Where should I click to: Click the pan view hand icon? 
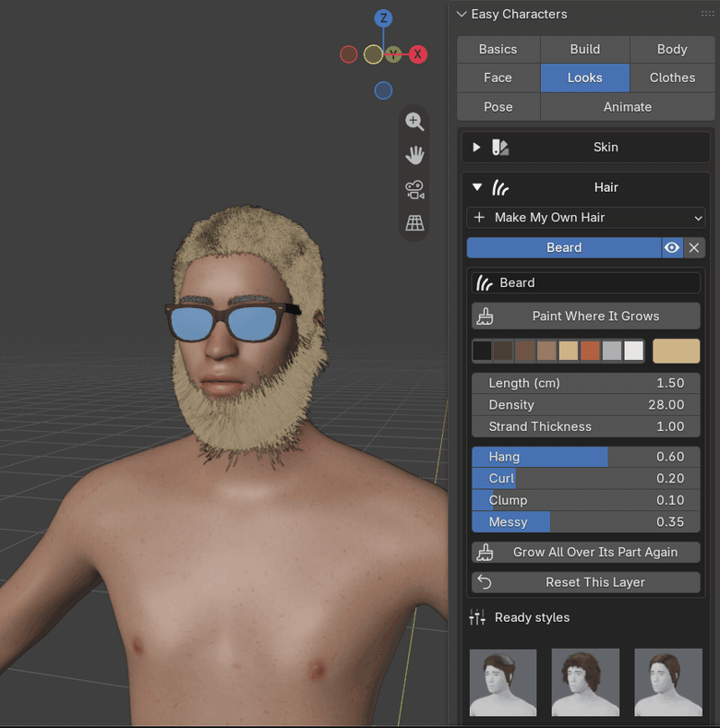tap(414, 156)
